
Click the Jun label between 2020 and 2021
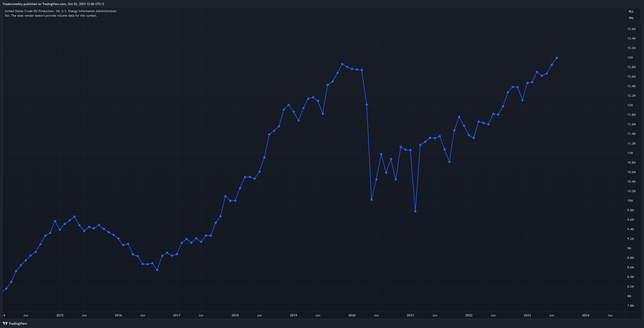pyautogui.click(x=376, y=315)
